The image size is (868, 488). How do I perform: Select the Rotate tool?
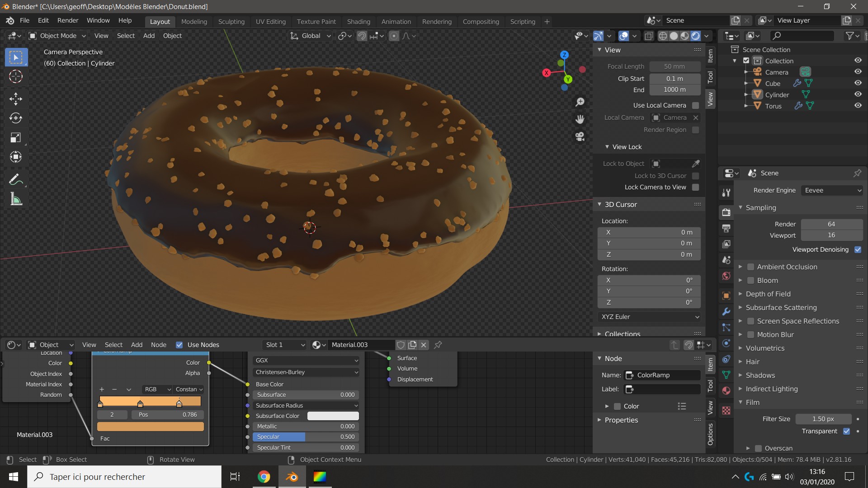point(16,118)
